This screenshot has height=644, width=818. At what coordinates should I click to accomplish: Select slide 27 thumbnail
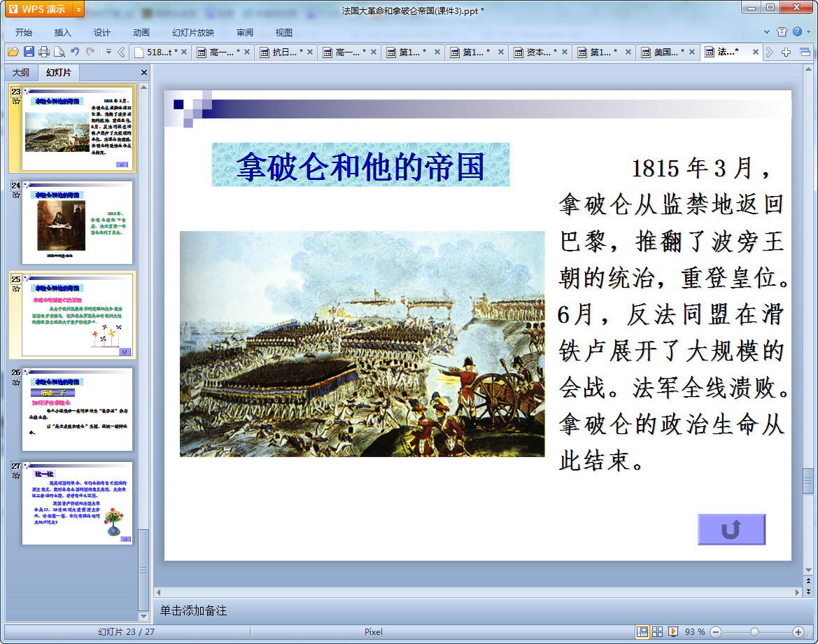(x=77, y=503)
